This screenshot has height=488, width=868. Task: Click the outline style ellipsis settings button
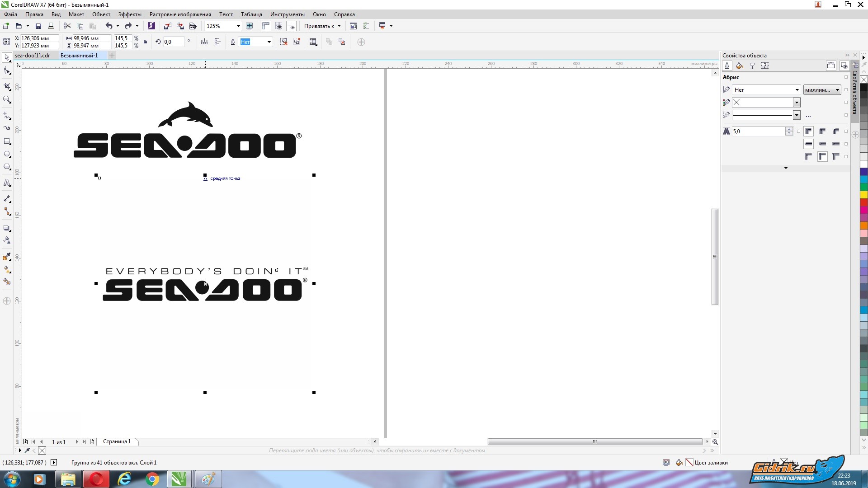click(x=808, y=116)
